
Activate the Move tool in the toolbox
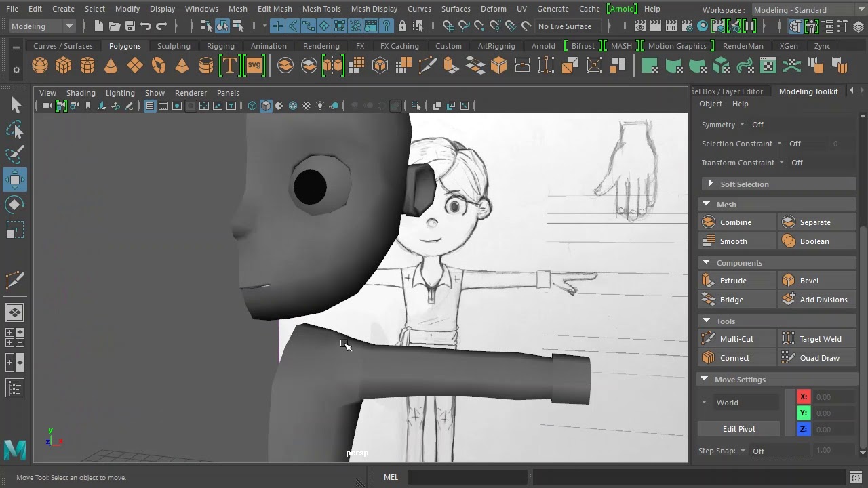(15, 180)
